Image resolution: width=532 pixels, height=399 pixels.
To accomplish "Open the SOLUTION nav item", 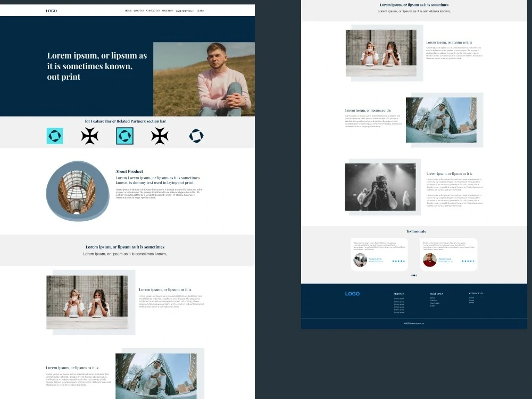I will click(x=168, y=11).
